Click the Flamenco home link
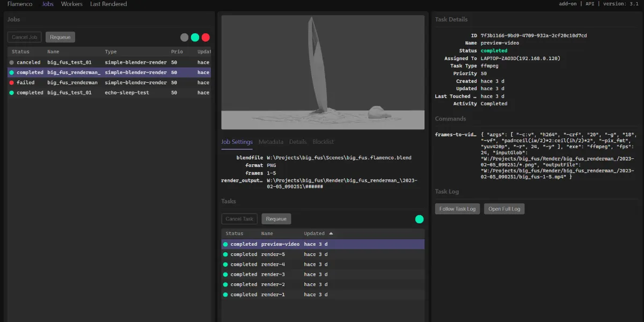Screen dimensions: 644x322 pos(20,4)
